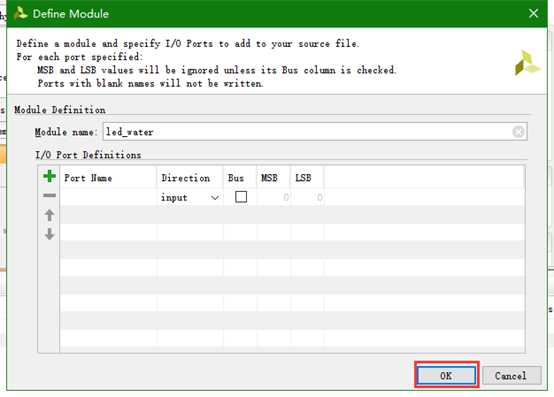Add a new port with green plus icon

tap(49, 176)
